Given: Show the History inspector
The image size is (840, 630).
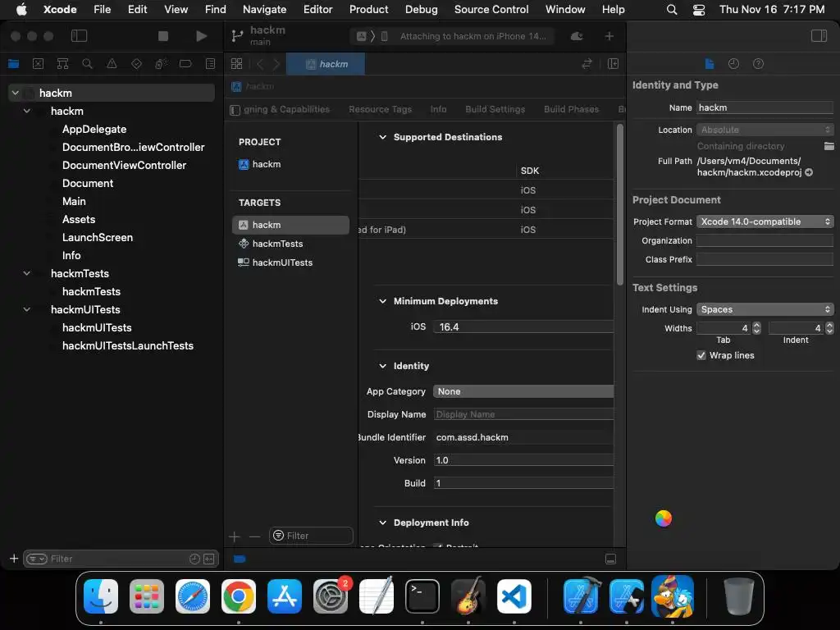Looking at the screenshot, I should [733, 64].
